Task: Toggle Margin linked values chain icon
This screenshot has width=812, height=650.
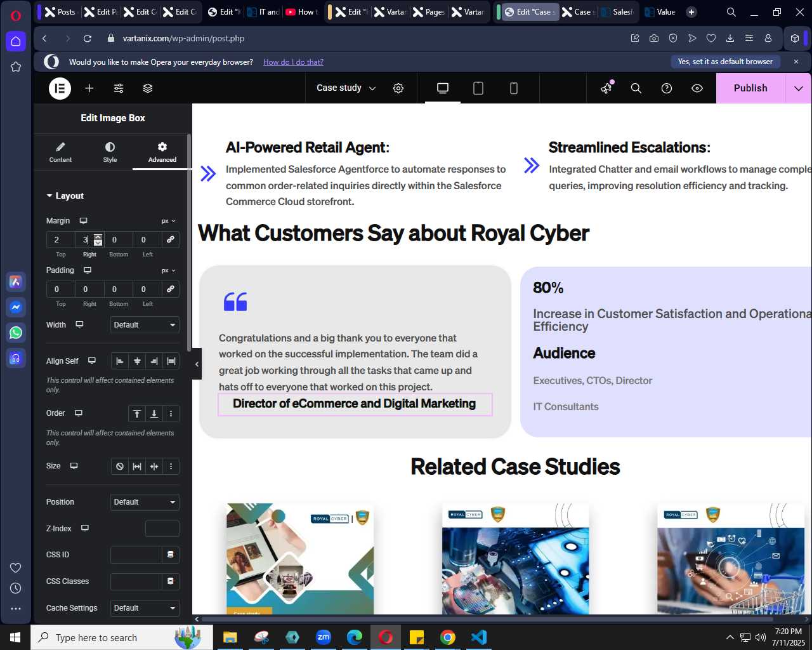Action: pyautogui.click(x=170, y=239)
